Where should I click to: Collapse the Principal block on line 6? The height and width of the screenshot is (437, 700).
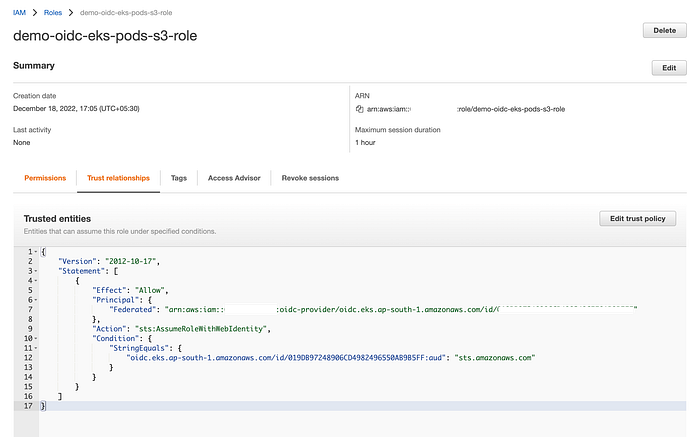click(x=36, y=300)
